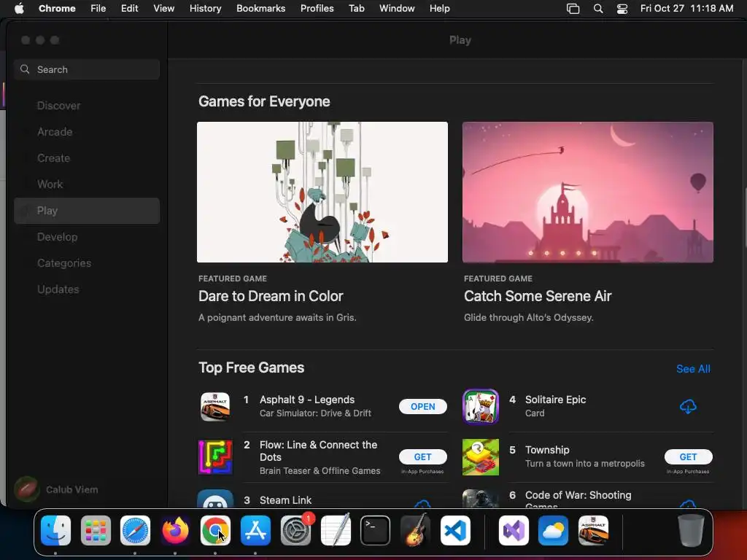Open the Edit menu
This screenshot has height=560, width=747.
click(x=130, y=9)
